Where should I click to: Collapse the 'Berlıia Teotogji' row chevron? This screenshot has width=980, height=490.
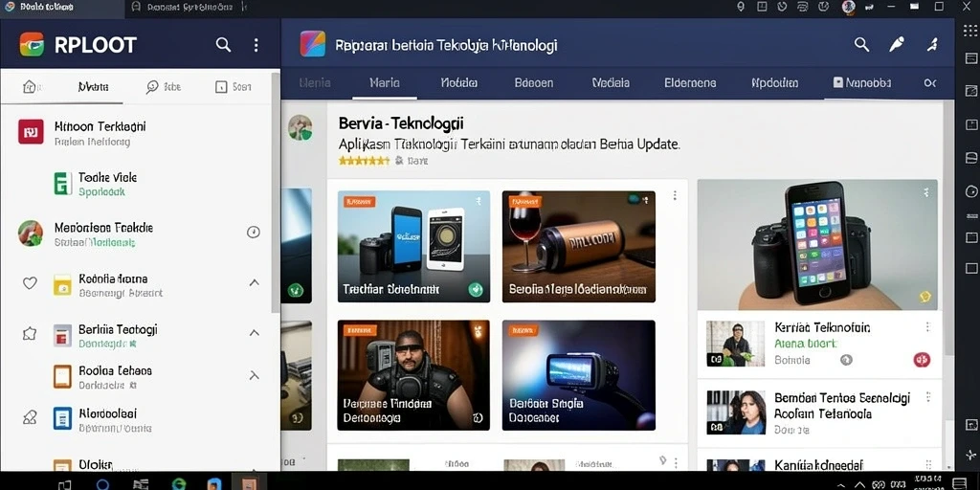click(x=254, y=332)
